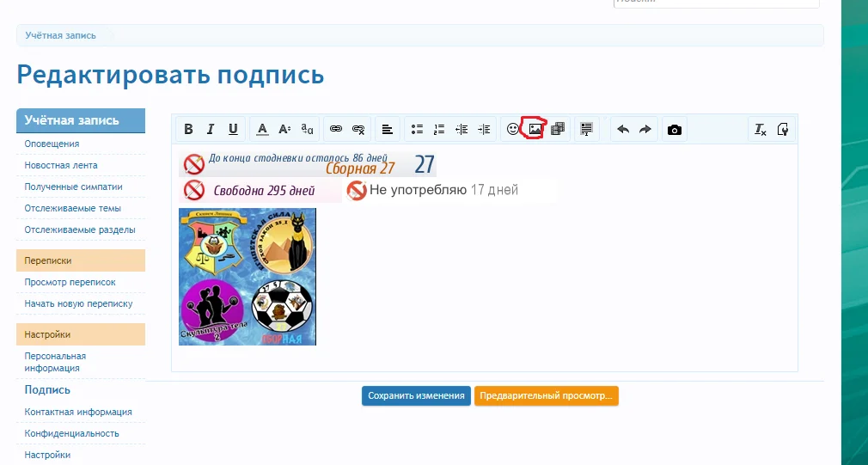Open the smilies panel
This screenshot has width=868, height=465.
click(513, 129)
